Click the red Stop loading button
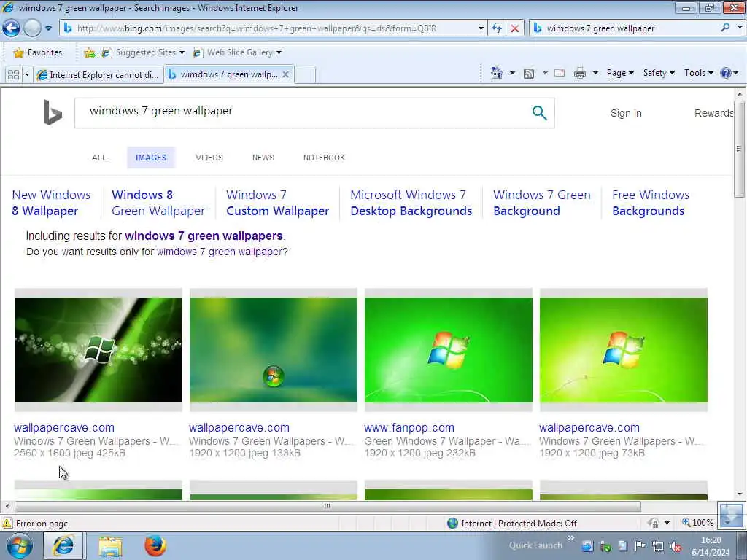This screenshot has width=747, height=560. click(x=515, y=28)
